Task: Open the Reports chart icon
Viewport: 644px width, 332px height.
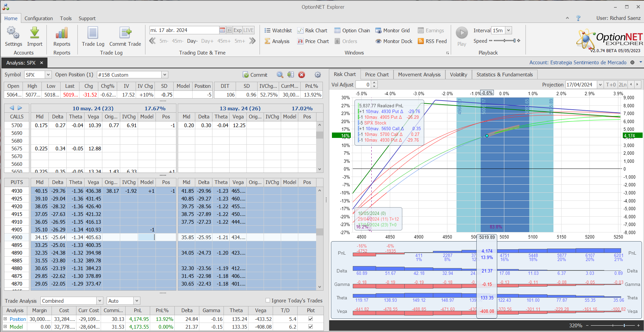Action: click(62, 33)
